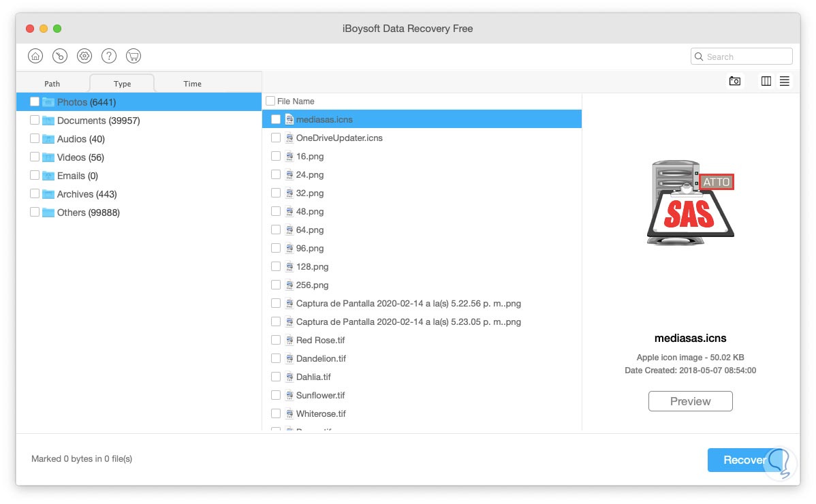Select file 64.png
This screenshot has height=504, width=816.
pyautogui.click(x=422, y=230)
